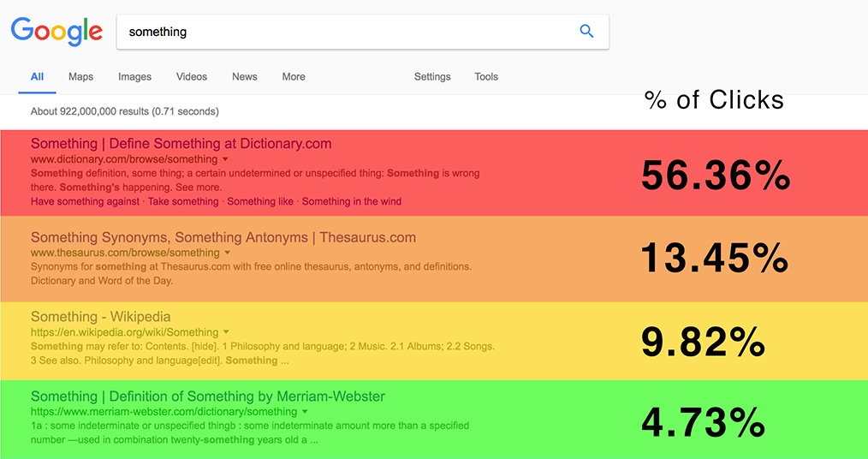Select the All tab

point(37,77)
